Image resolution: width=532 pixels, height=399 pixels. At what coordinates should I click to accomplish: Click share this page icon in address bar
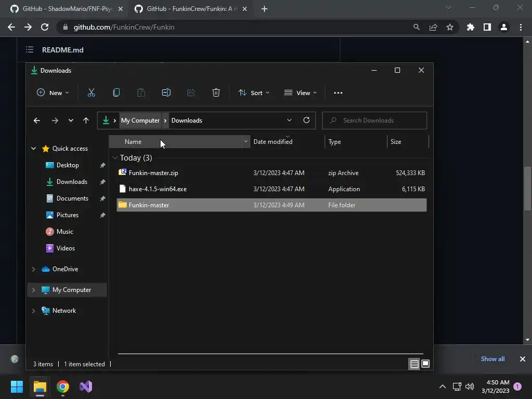[433, 27]
